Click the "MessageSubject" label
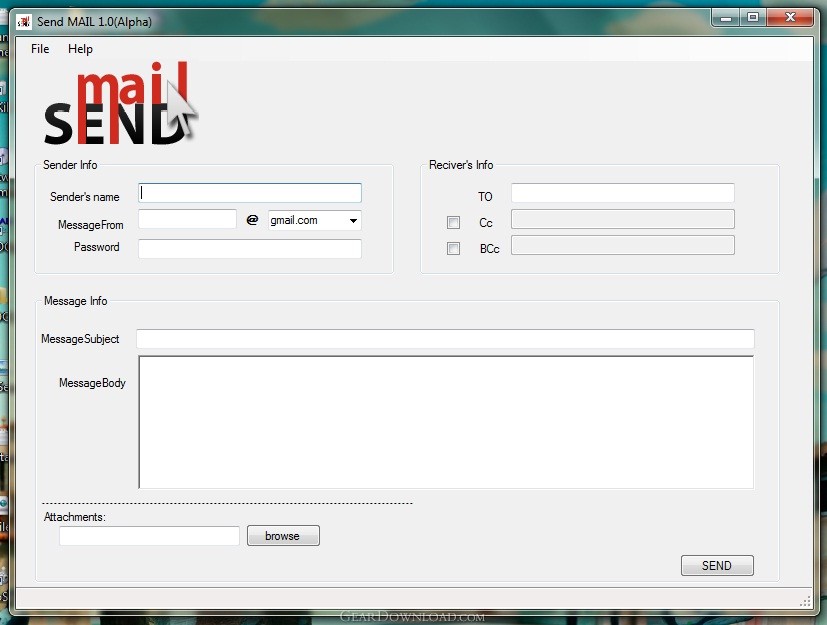Screen dimensions: 827x625 click(80, 339)
